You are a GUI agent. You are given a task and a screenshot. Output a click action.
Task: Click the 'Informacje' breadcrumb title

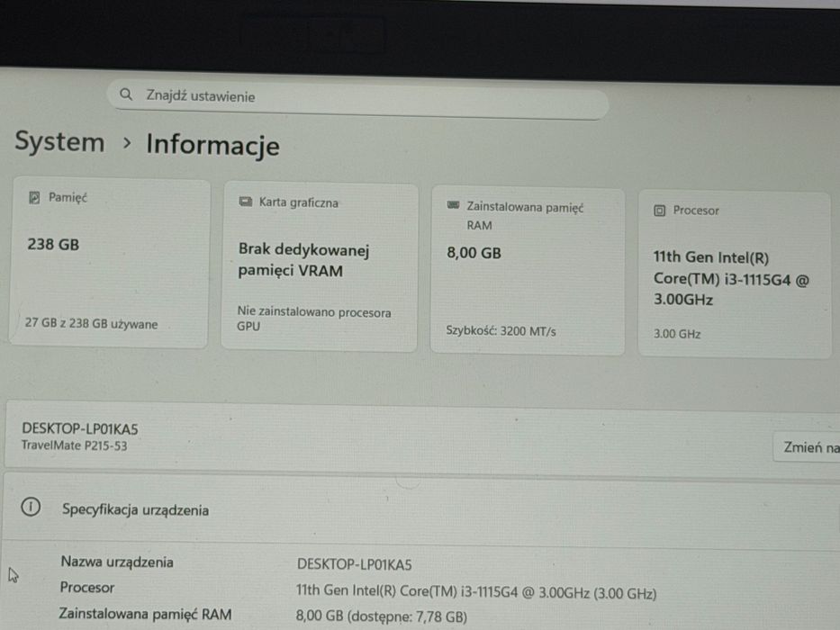pos(212,145)
